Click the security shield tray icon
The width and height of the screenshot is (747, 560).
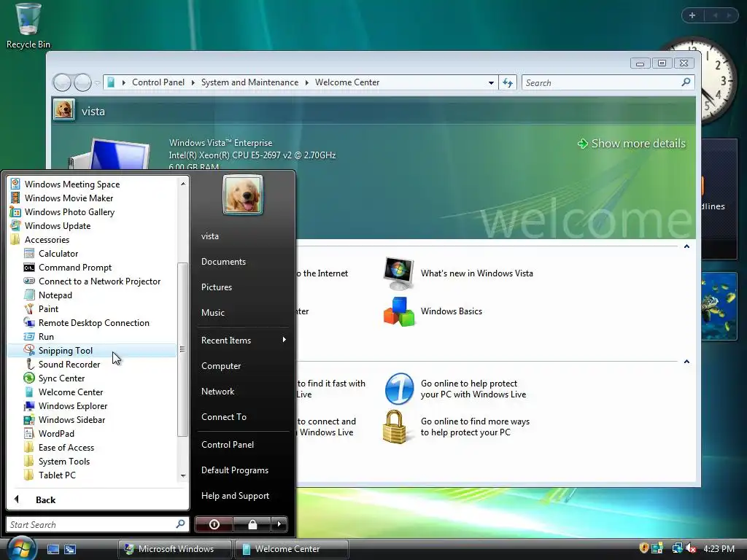(643, 548)
